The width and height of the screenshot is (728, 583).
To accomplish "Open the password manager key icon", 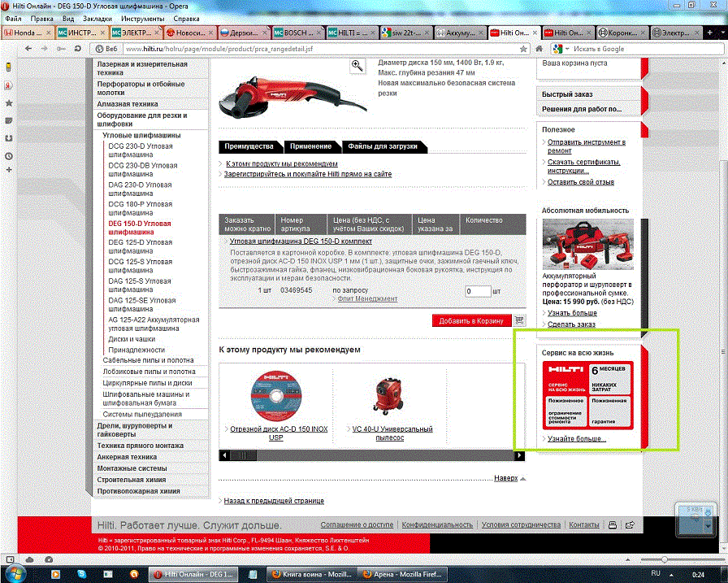I will click(x=61, y=49).
